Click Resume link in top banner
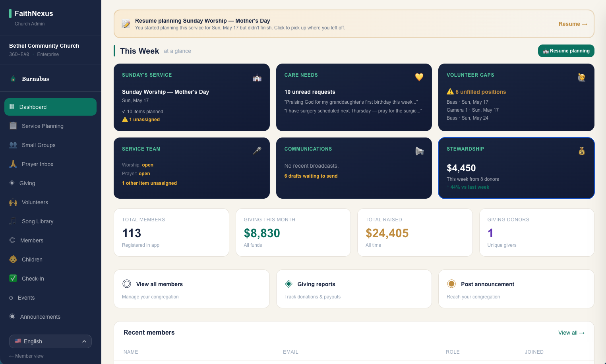606x364 pixels. point(573,24)
